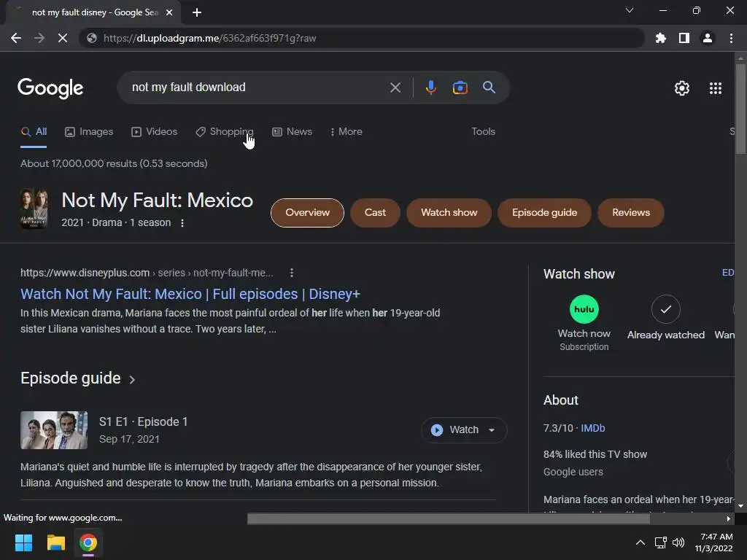The width and height of the screenshot is (747, 560).
Task: Open the Windows Start menu
Action: tap(23, 542)
